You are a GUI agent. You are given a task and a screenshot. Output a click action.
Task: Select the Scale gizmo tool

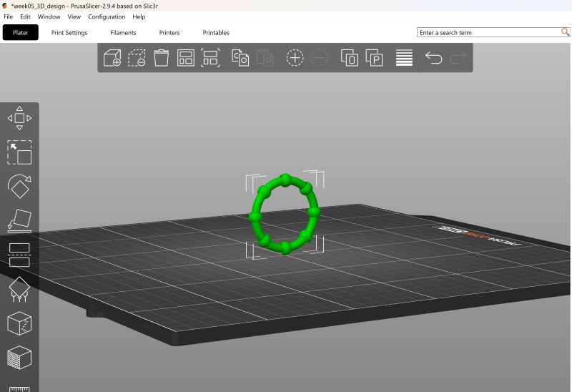(x=19, y=152)
